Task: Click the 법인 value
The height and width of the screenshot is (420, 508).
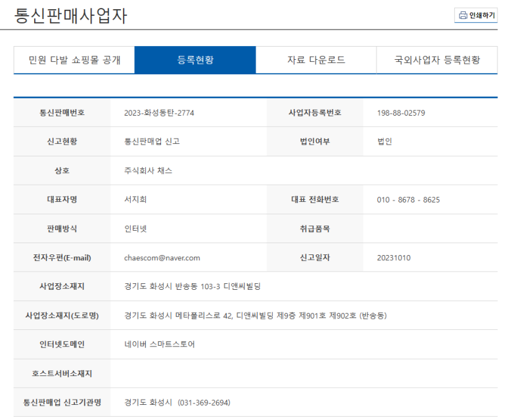Action: [384, 141]
